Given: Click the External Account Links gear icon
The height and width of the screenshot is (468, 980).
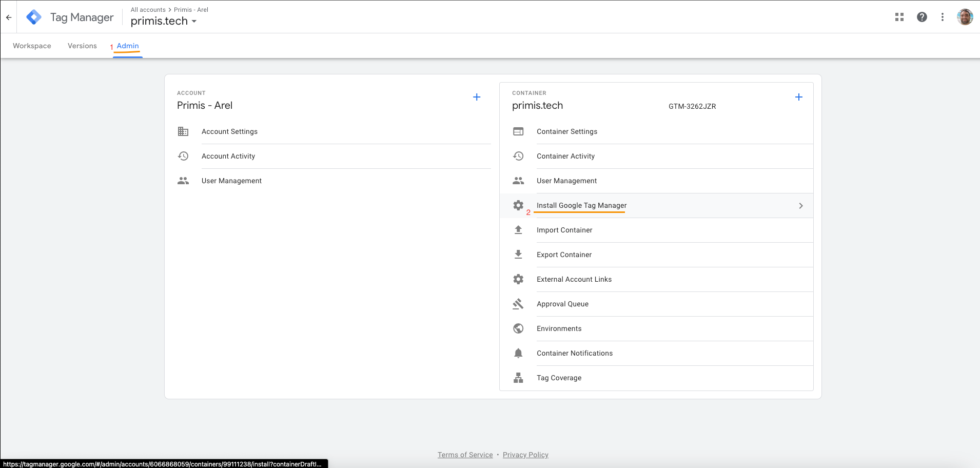Looking at the screenshot, I should [518, 279].
